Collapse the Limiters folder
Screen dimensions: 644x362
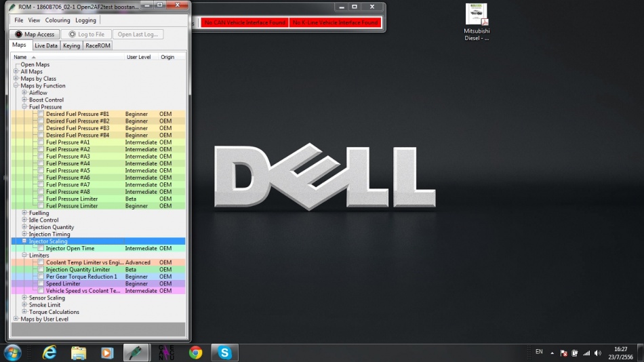click(24, 255)
